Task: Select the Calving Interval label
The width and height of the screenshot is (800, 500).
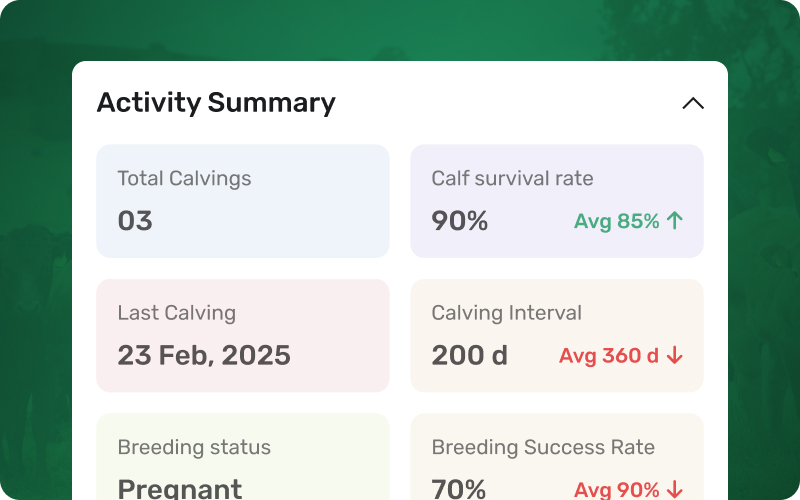Action: 506,313
